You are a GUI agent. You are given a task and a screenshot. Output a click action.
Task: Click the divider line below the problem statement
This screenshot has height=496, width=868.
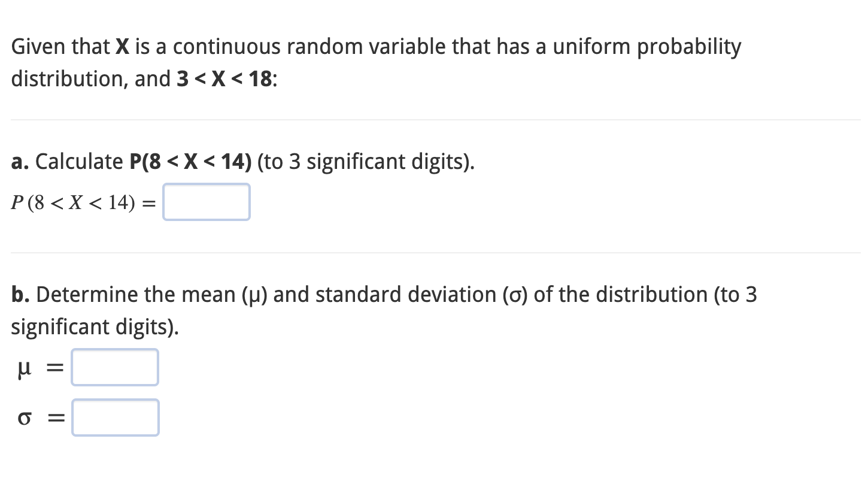pyautogui.click(x=434, y=119)
